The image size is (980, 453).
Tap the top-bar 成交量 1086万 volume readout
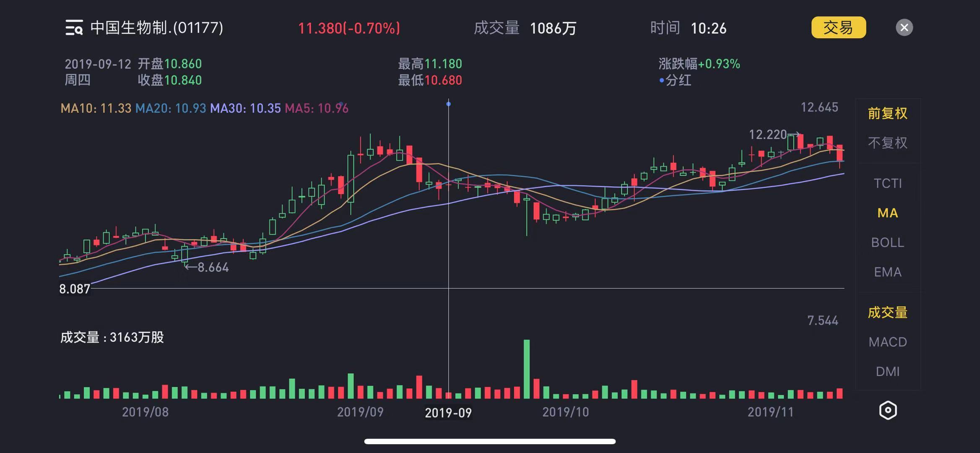525,28
